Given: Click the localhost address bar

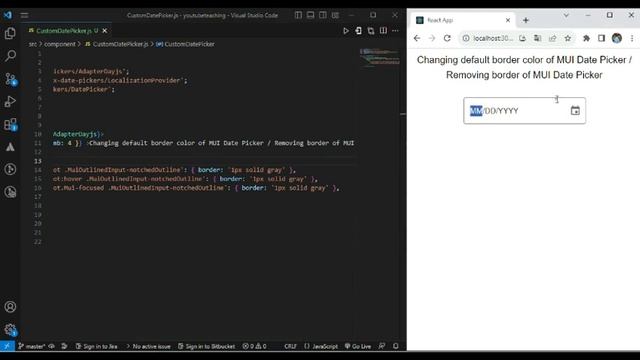Looking at the screenshot, I should tap(493, 38).
